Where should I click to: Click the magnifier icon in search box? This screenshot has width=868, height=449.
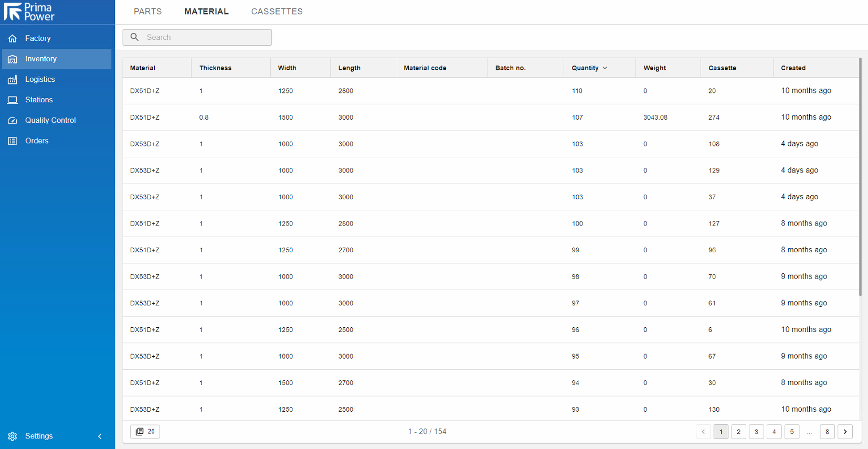click(135, 37)
